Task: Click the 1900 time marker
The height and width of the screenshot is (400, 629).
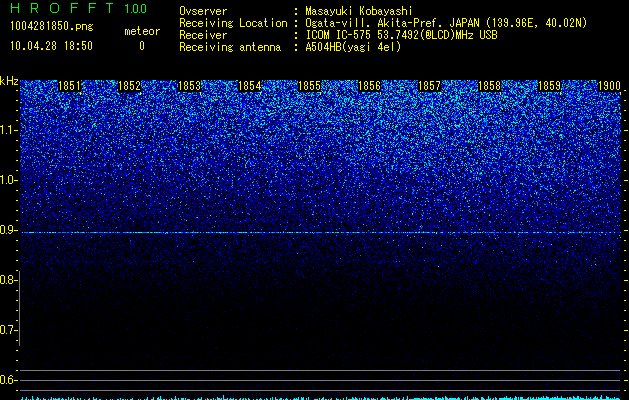Action: 609,86
